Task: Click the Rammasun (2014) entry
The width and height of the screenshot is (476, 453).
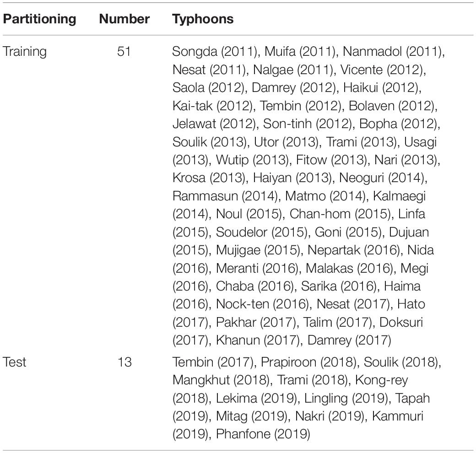Action: point(225,196)
